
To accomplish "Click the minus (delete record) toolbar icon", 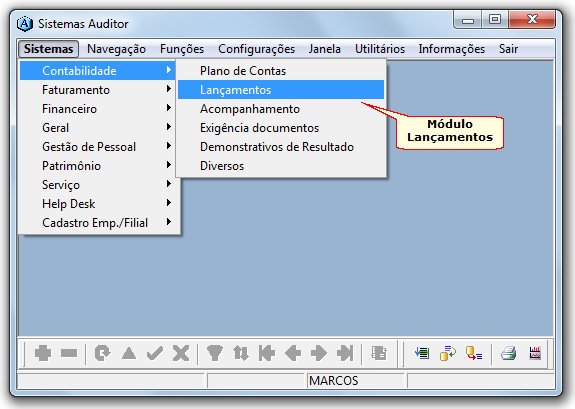I will pyautogui.click(x=69, y=354).
